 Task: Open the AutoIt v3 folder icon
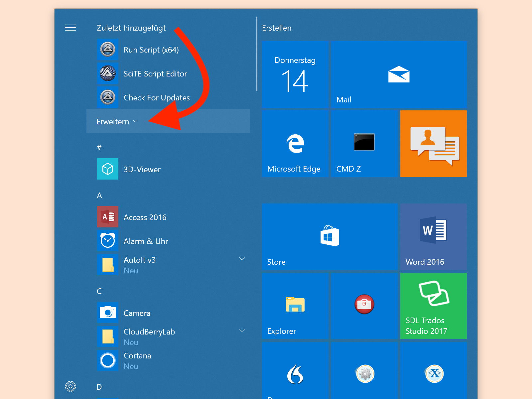pos(108,265)
